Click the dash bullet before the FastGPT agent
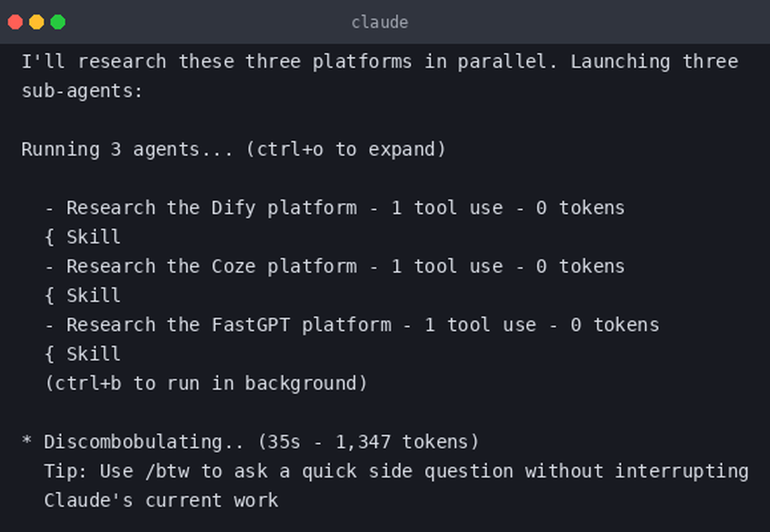 click(49, 326)
